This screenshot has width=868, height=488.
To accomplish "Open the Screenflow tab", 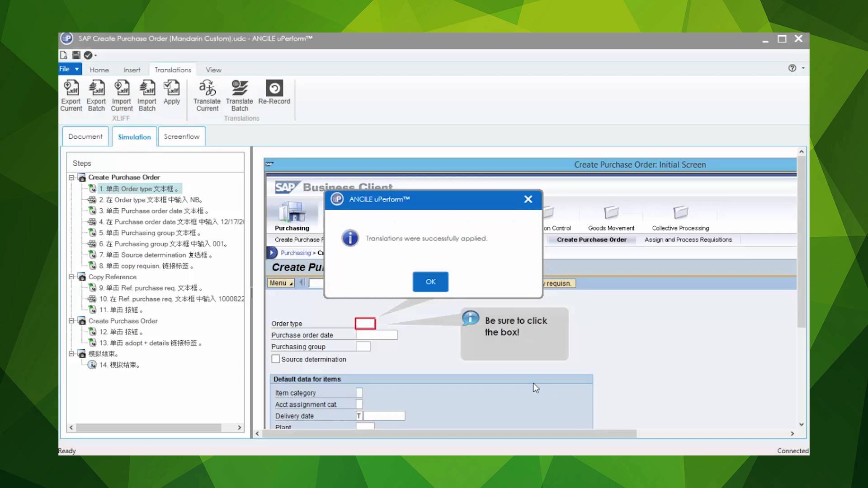I will click(x=182, y=136).
